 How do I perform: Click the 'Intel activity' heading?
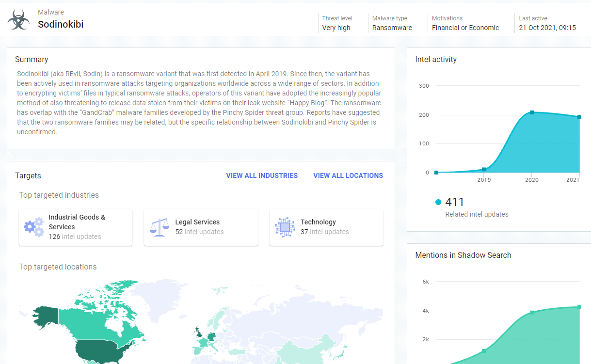tap(436, 60)
